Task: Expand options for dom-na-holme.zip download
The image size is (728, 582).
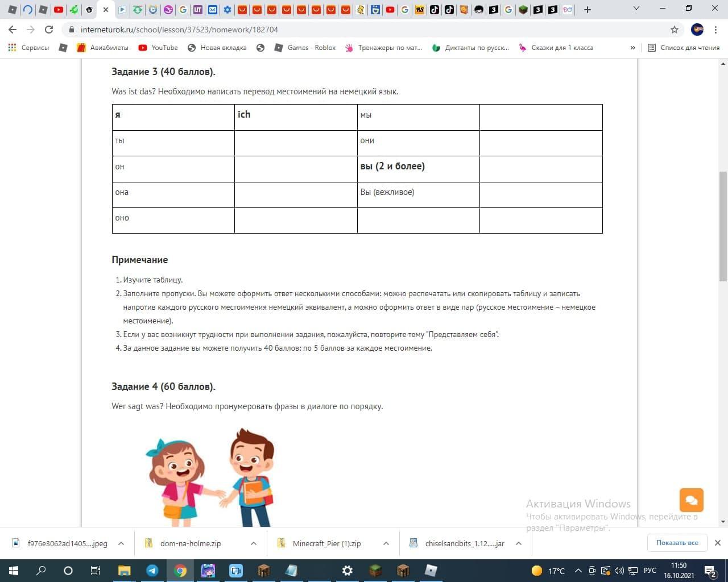Action: pos(254,543)
